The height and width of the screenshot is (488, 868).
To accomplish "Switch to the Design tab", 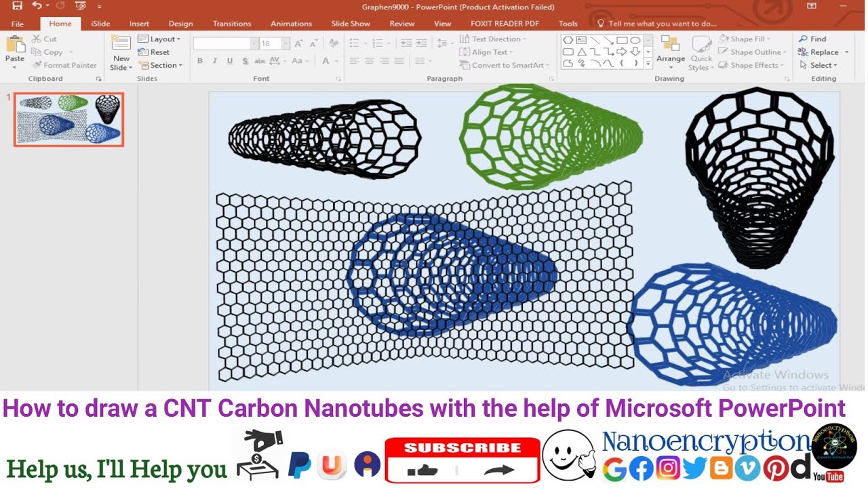I will (180, 24).
